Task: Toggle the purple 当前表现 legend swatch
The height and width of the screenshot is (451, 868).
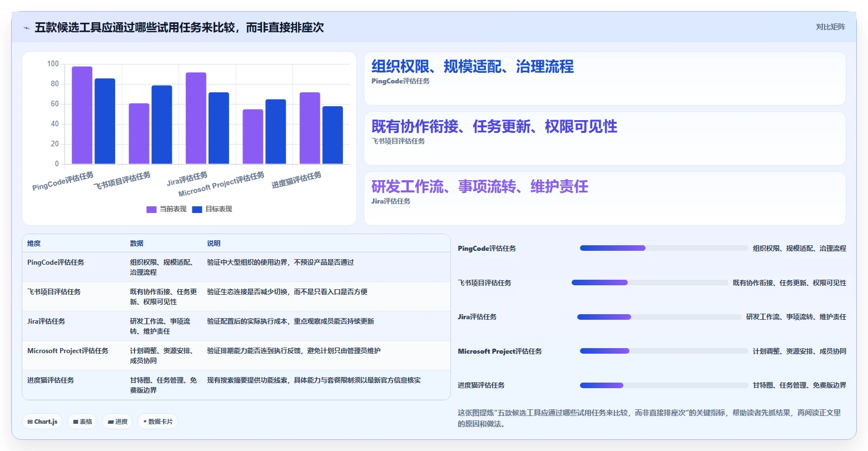Action: (x=151, y=210)
